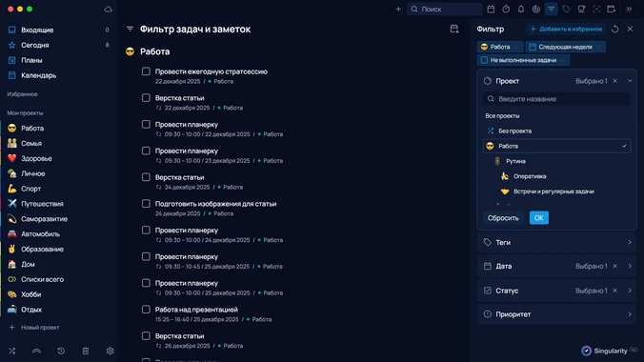Click the Сбросить button
The width and height of the screenshot is (644, 362).
click(x=503, y=218)
